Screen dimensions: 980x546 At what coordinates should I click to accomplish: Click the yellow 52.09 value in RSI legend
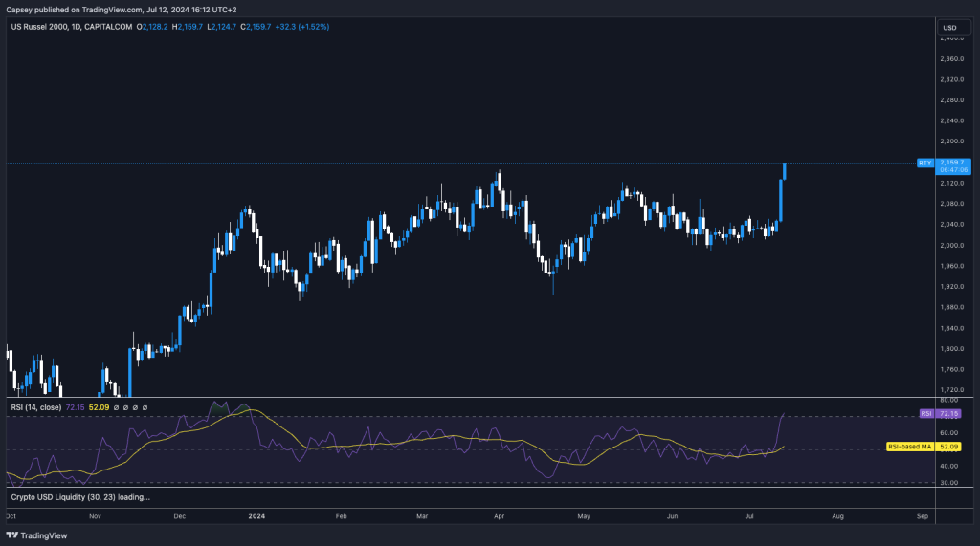(99, 407)
